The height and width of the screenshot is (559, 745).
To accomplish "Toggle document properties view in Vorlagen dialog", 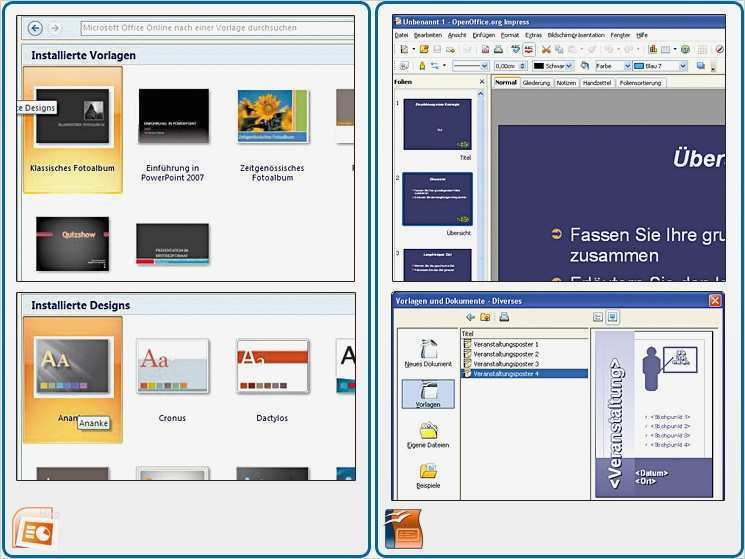I will [x=598, y=317].
